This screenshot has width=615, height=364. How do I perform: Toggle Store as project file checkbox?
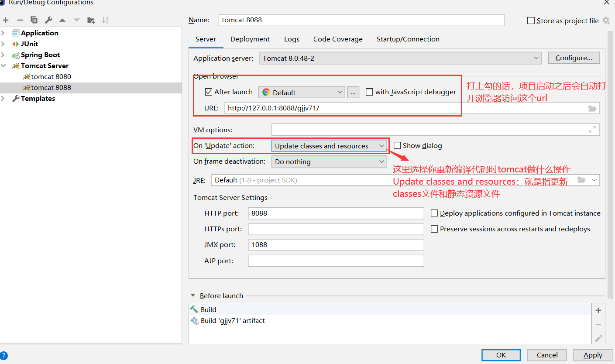click(x=531, y=21)
